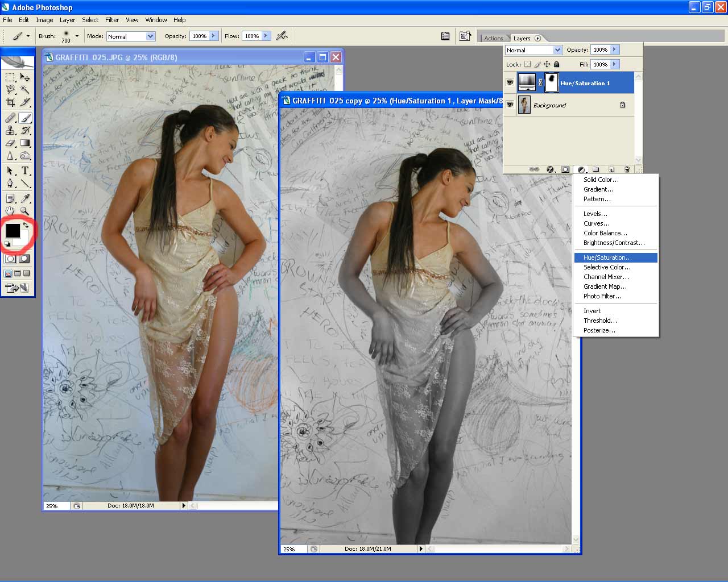728x582 pixels.
Task: Open the Layers palette flyout menu
Action: 537,38
